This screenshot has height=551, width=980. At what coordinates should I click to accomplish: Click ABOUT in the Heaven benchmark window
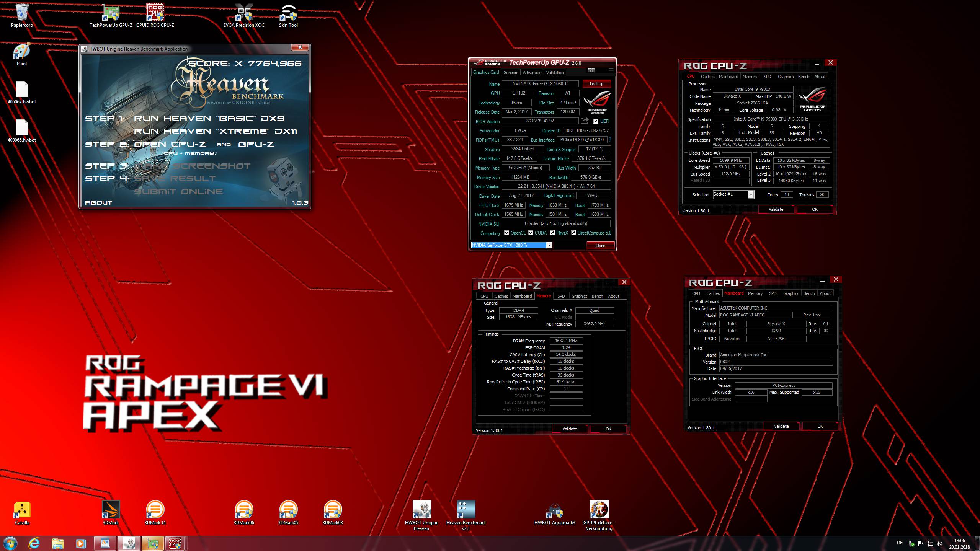click(x=98, y=203)
